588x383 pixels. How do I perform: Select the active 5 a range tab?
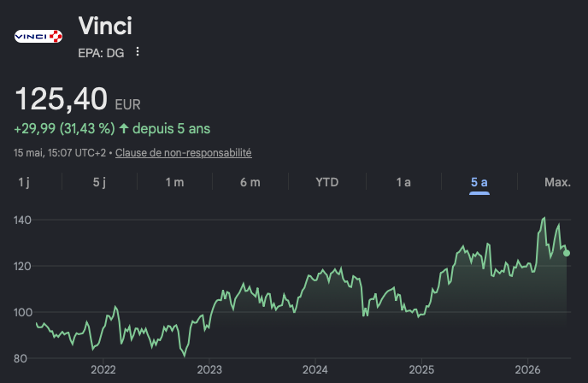pyautogui.click(x=479, y=182)
